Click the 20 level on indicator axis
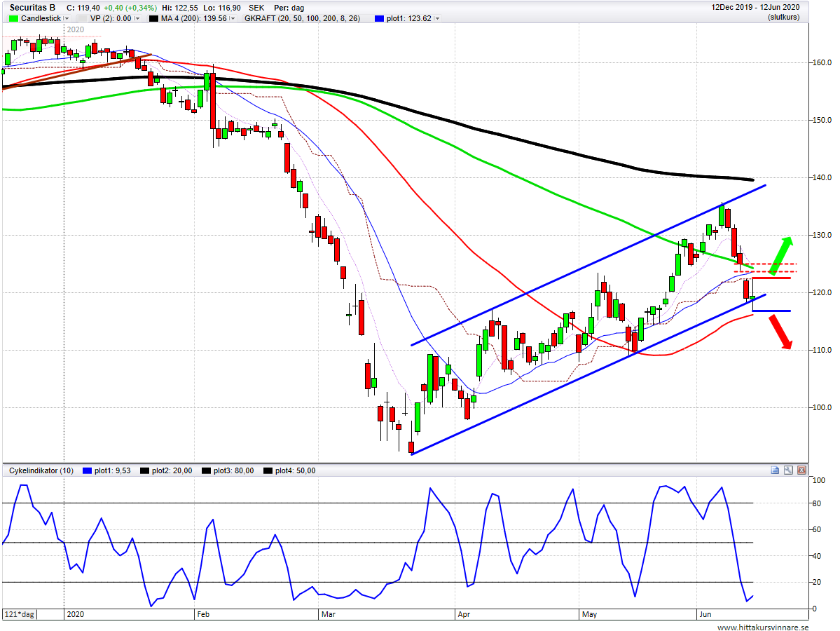 (x=817, y=582)
